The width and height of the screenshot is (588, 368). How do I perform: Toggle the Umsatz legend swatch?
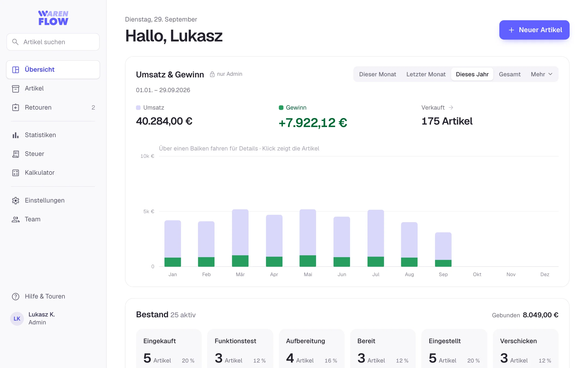coord(138,108)
